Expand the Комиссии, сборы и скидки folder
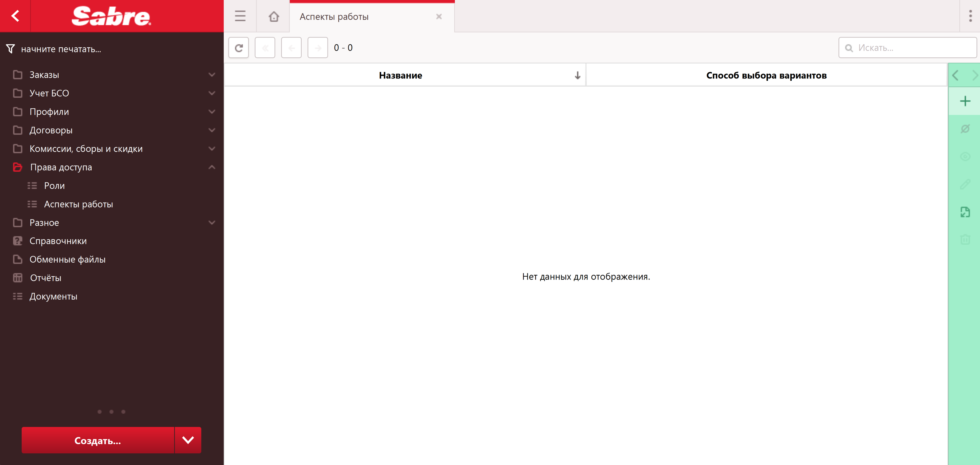The width and height of the screenshot is (980, 465). (x=212, y=149)
